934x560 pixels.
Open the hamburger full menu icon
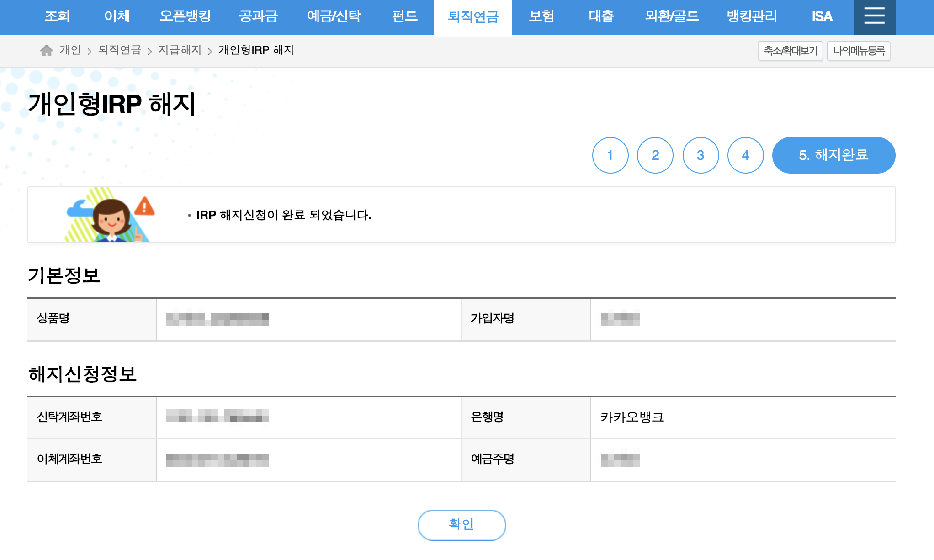874,16
